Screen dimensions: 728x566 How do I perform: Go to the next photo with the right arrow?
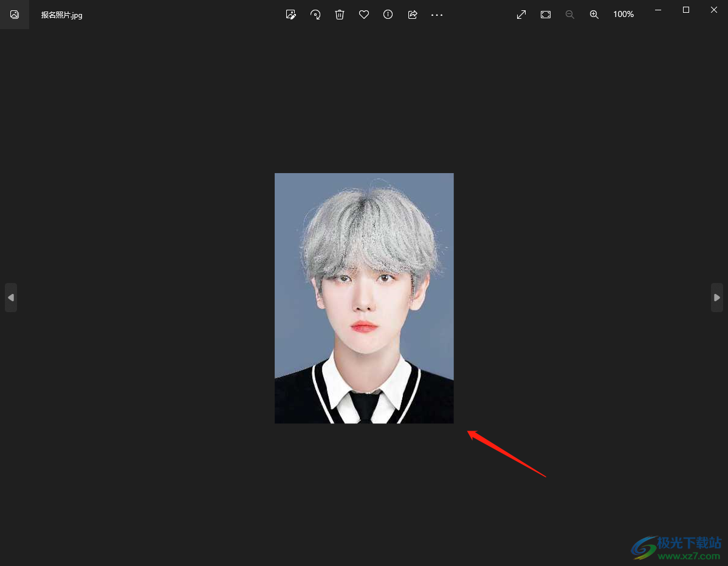pos(717,298)
